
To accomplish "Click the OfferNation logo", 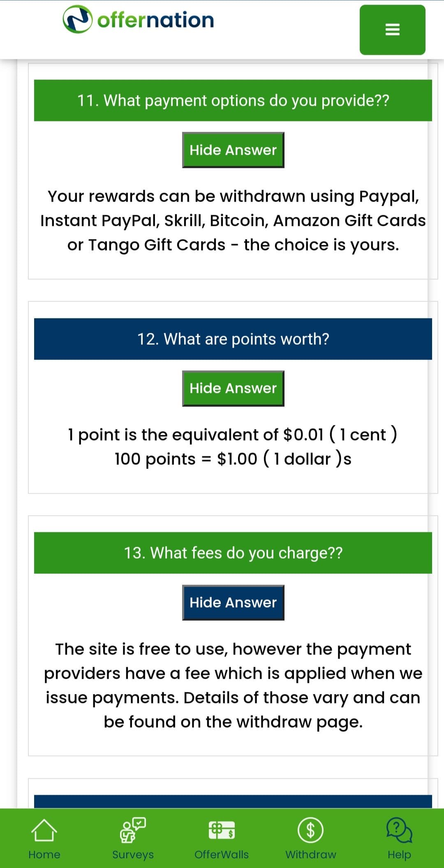I will [139, 20].
